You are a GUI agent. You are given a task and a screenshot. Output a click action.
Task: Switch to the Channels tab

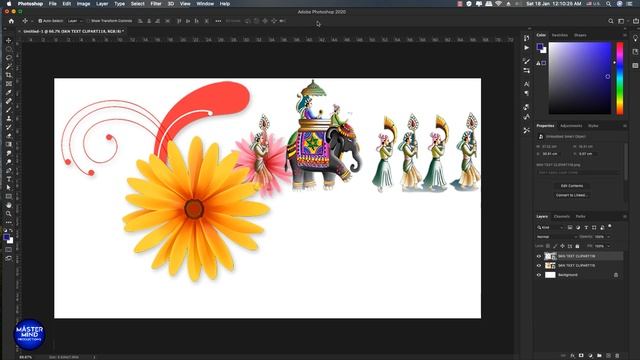click(x=562, y=216)
